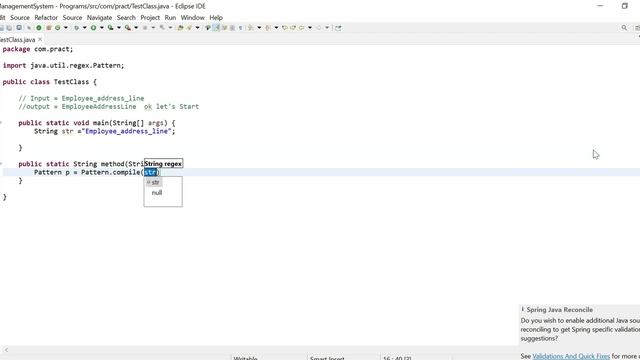This screenshot has height=360, width=640.
Task: Open the Navigate menu
Action: pyautogui.click(x=99, y=18)
